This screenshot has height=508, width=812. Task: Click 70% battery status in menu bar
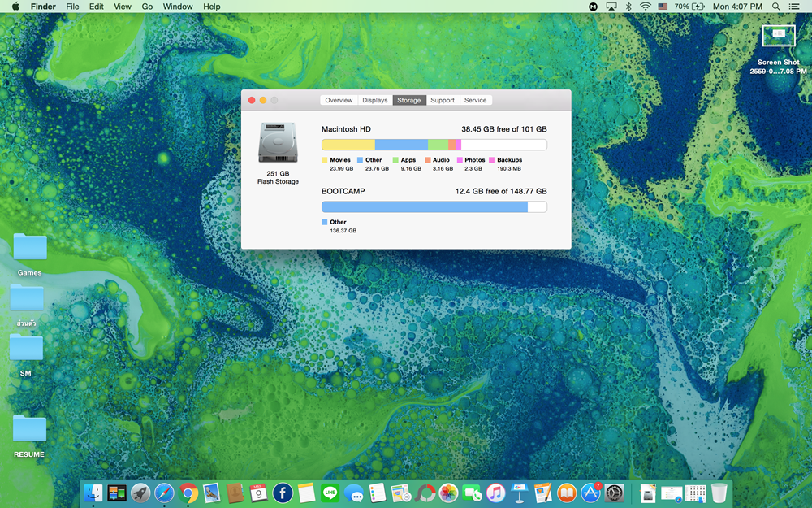click(x=689, y=7)
